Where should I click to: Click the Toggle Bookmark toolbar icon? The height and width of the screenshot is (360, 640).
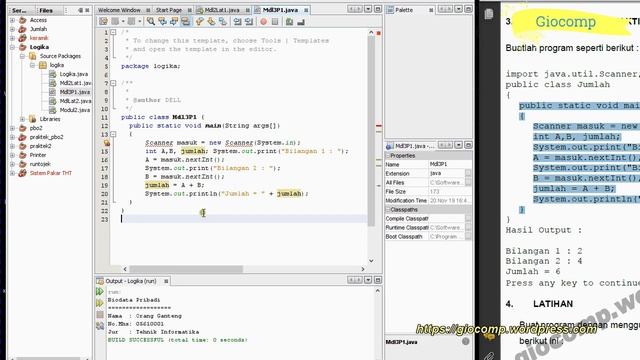223,21
